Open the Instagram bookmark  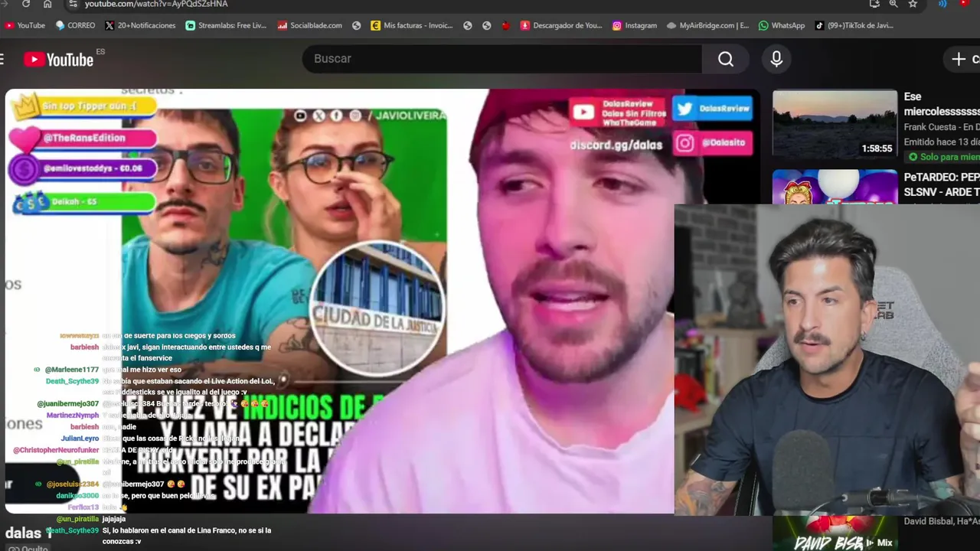[x=634, y=25]
